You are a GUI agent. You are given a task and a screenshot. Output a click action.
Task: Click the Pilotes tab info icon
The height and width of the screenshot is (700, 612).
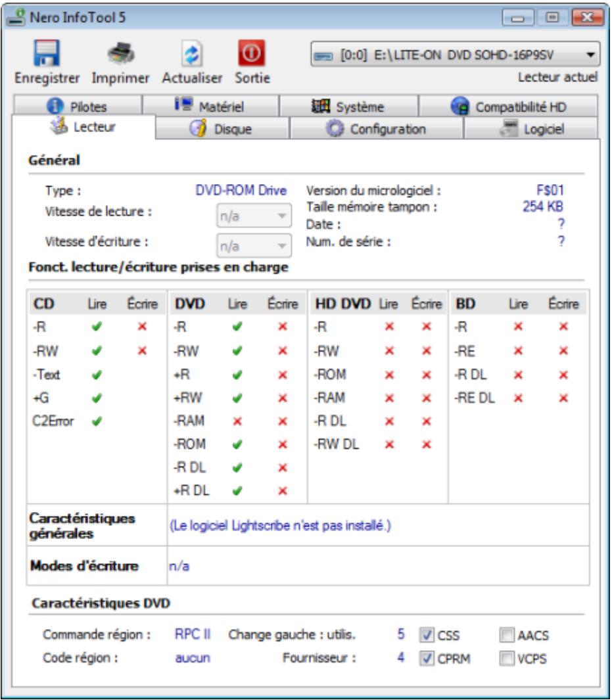(55, 106)
